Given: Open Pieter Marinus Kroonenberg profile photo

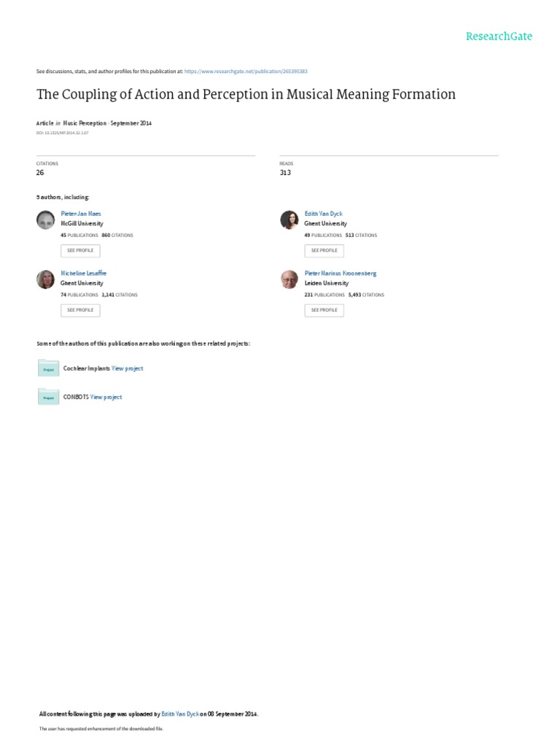Looking at the screenshot, I should [x=289, y=279].
